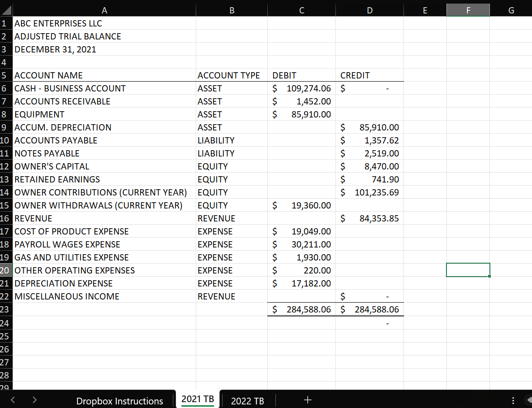Select the 85,910.00 credit for Accum. Depreciation
The width and height of the screenshot is (532, 408).
coord(370,127)
